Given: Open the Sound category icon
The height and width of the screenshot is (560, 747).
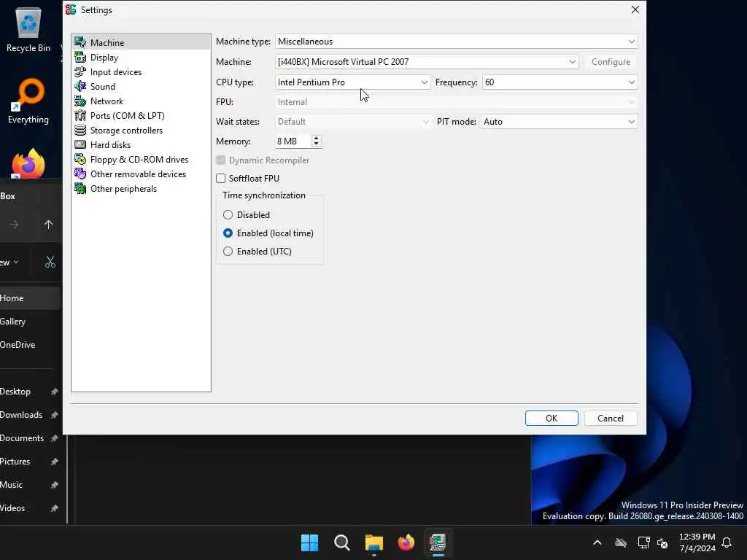Looking at the screenshot, I should (80, 86).
